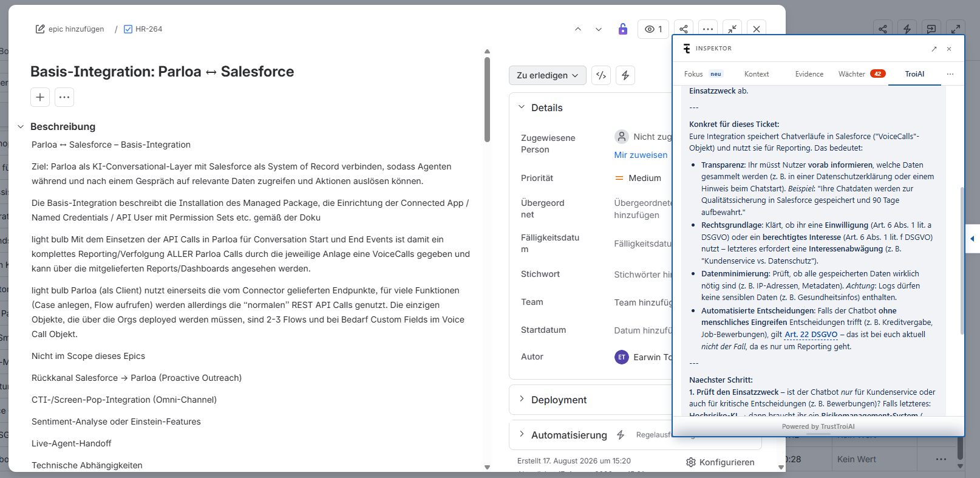Open the three-dot menu beside the plus button
This screenshot has width=980, height=478.
64,97
